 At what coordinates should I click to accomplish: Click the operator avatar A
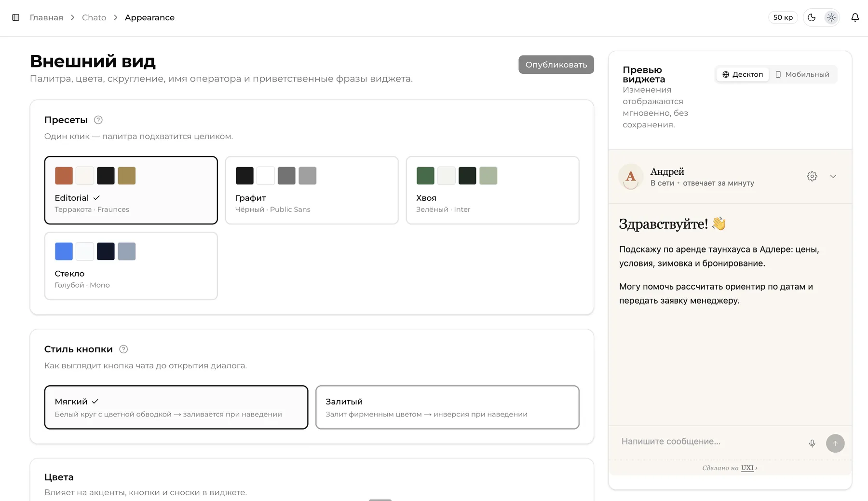[630, 177]
